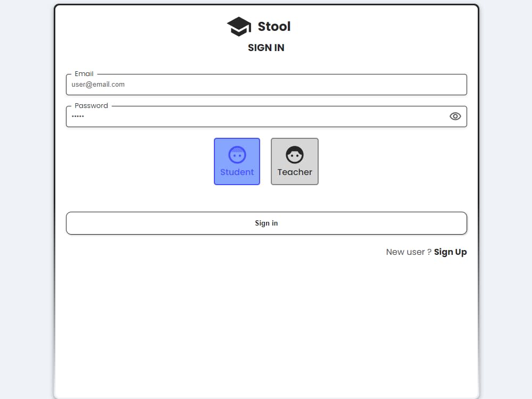Viewport: 532px width, 399px height.
Task: Click the SIGN IN heading
Action: click(266, 47)
